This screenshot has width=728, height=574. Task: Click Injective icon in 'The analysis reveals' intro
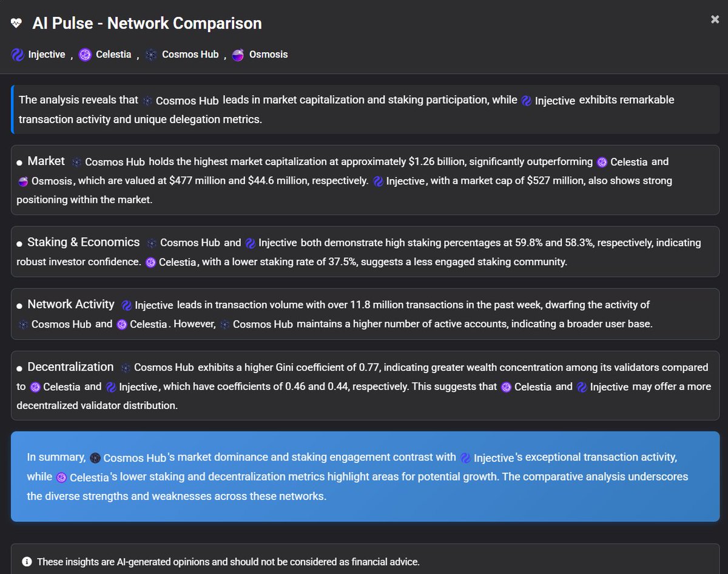[527, 100]
